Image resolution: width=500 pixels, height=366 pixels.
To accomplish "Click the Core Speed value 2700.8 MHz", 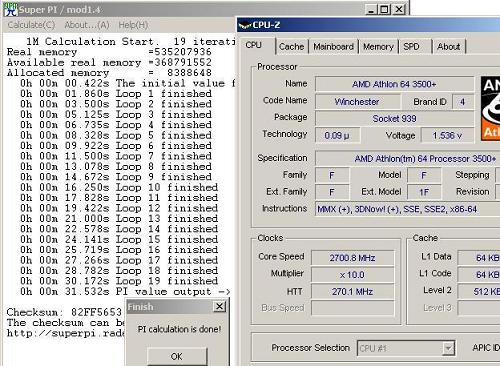I will coord(353,258).
